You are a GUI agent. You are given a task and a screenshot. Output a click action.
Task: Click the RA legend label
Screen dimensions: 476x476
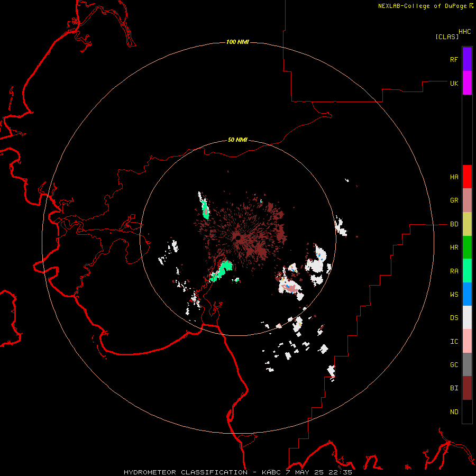pos(454,271)
